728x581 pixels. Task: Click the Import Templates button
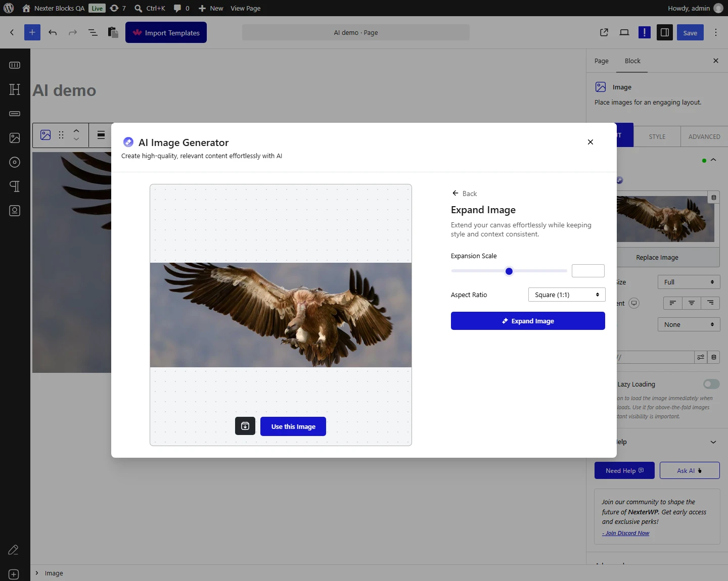click(166, 32)
